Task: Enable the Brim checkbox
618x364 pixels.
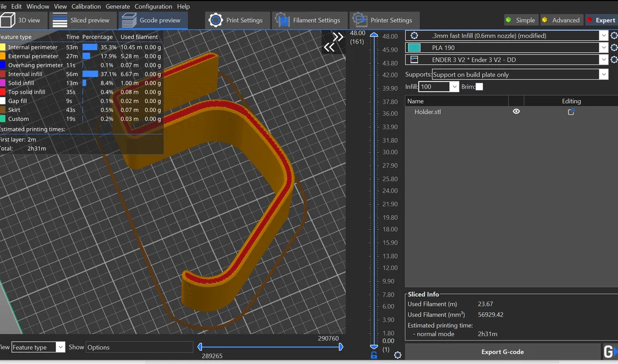Action: (479, 87)
